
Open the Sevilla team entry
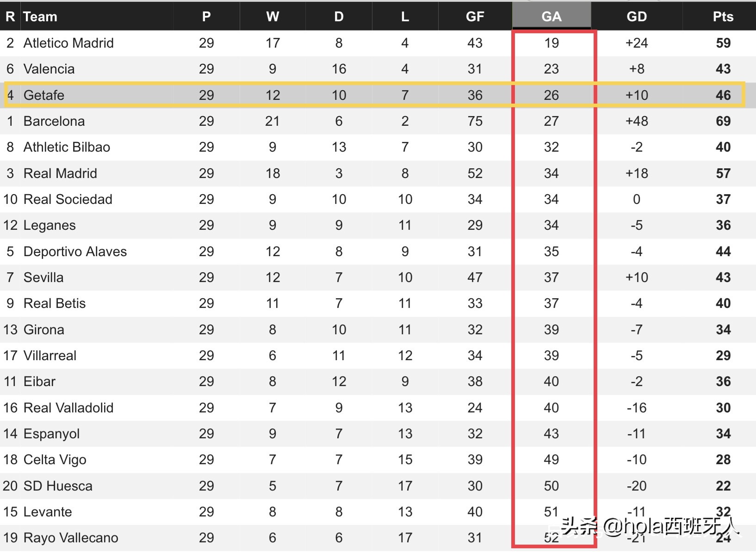click(x=43, y=277)
